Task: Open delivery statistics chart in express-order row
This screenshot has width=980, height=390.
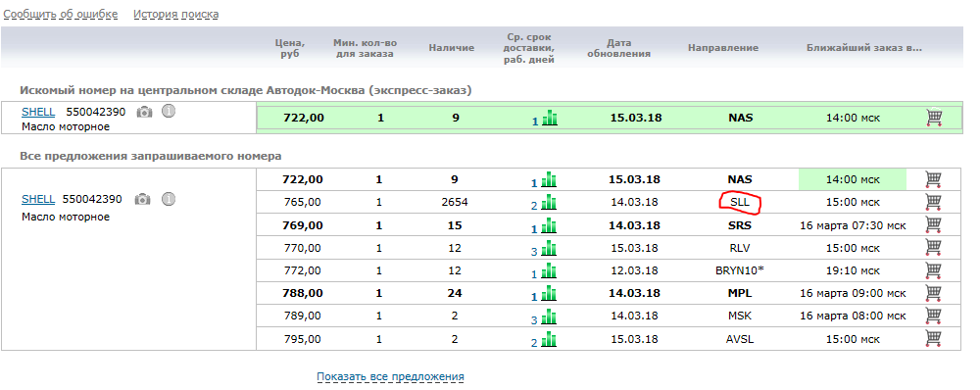Action: [x=550, y=118]
